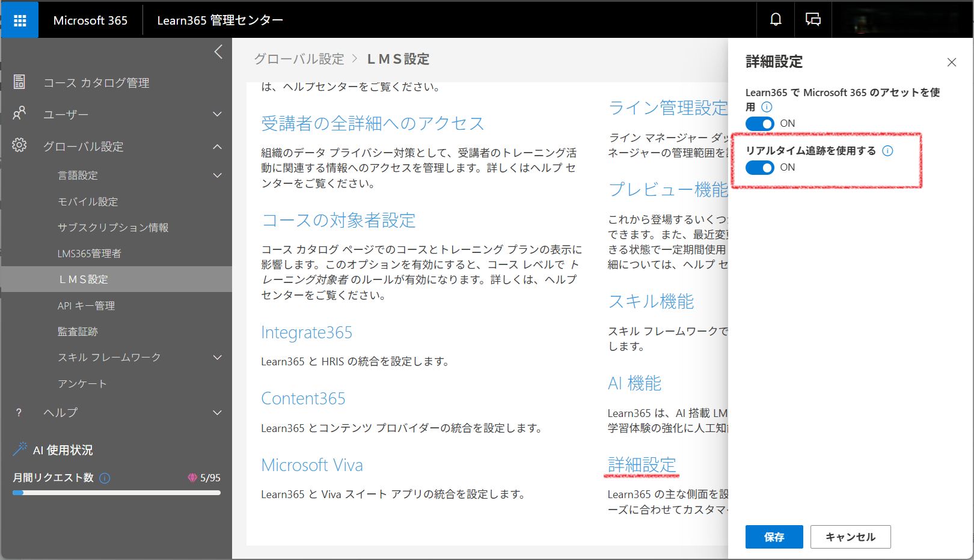
Task: Click the Learn365 管理センター title
Action: [220, 20]
